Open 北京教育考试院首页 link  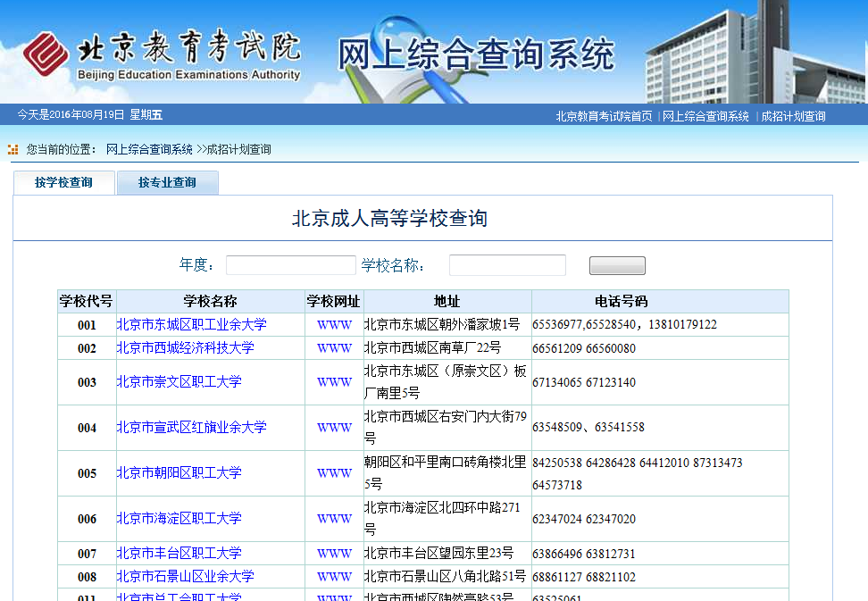coord(604,116)
